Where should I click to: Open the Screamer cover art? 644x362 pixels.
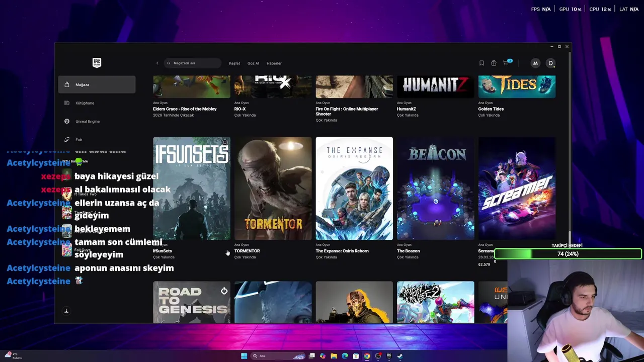click(x=517, y=189)
